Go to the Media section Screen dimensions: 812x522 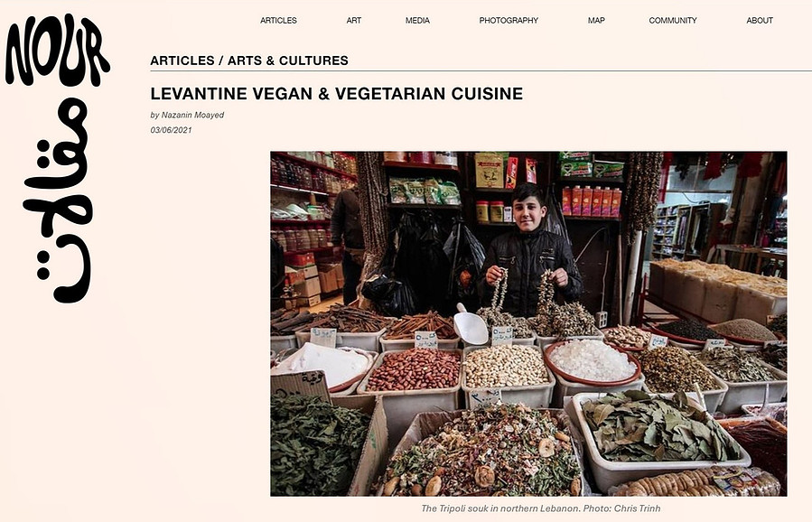(417, 20)
